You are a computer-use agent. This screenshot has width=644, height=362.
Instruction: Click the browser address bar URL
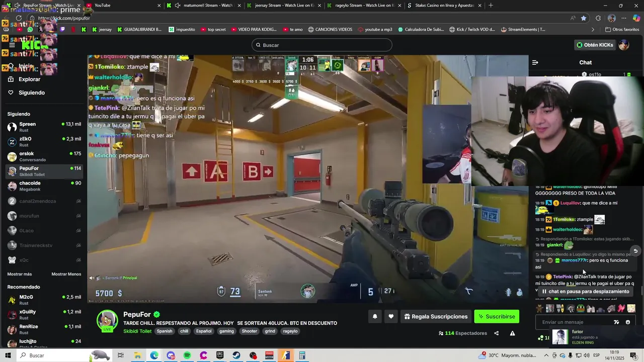click(64, 18)
